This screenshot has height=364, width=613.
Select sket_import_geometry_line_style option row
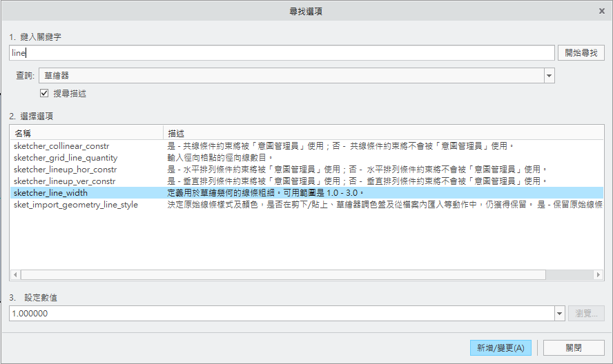click(76, 205)
